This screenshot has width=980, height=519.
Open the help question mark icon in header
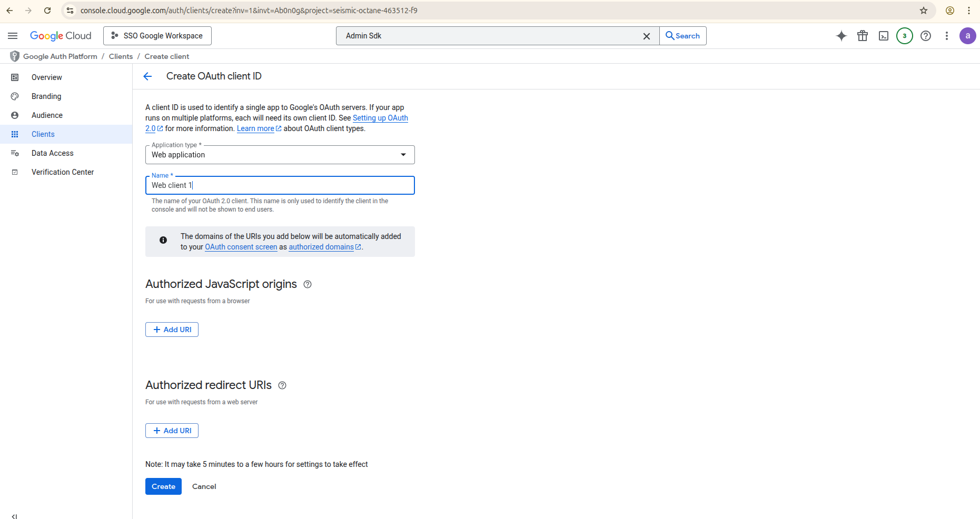(925, 36)
